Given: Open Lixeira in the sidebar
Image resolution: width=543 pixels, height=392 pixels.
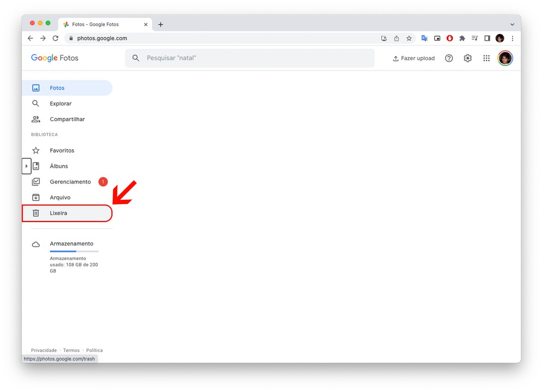Looking at the screenshot, I should 67,213.
